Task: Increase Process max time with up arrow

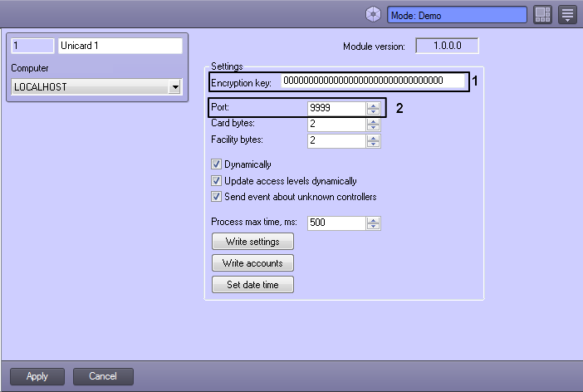Action: pos(373,220)
